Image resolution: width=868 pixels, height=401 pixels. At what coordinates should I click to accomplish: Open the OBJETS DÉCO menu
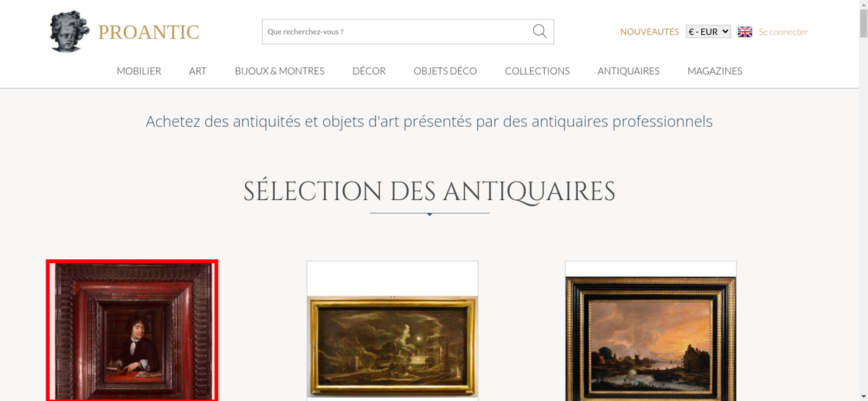(445, 71)
